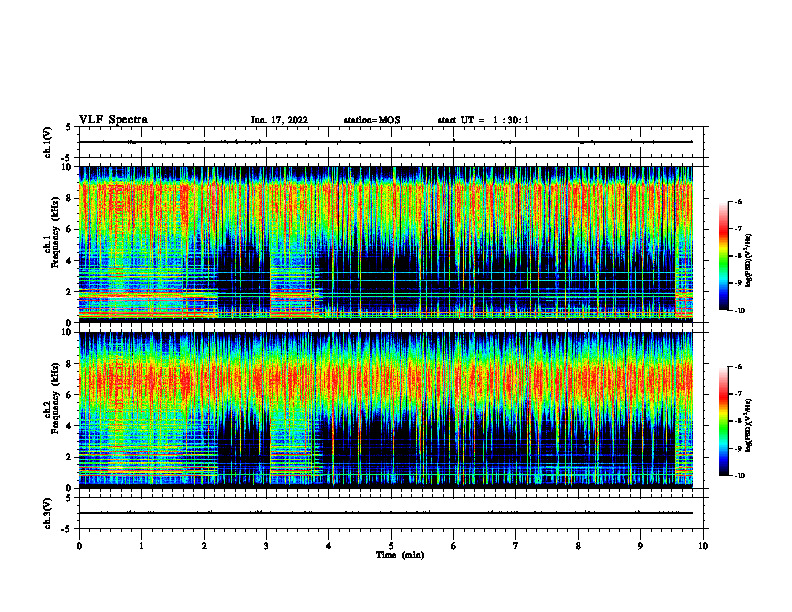Image resolution: width=792 pixels, height=612 pixels.
Task: Click time axis tick label "6"
Action: tap(454, 546)
